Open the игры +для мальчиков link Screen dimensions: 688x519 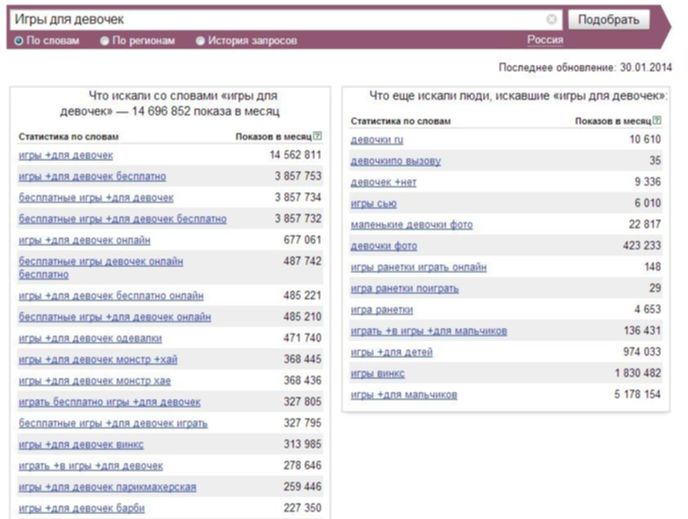pyautogui.click(x=404, y=395)
